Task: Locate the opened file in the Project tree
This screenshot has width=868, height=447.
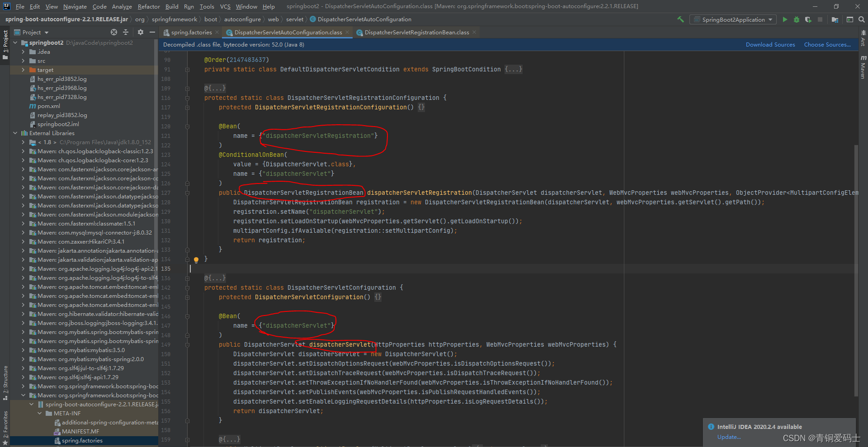Action: pyautogui.click(x=114, y=32)
